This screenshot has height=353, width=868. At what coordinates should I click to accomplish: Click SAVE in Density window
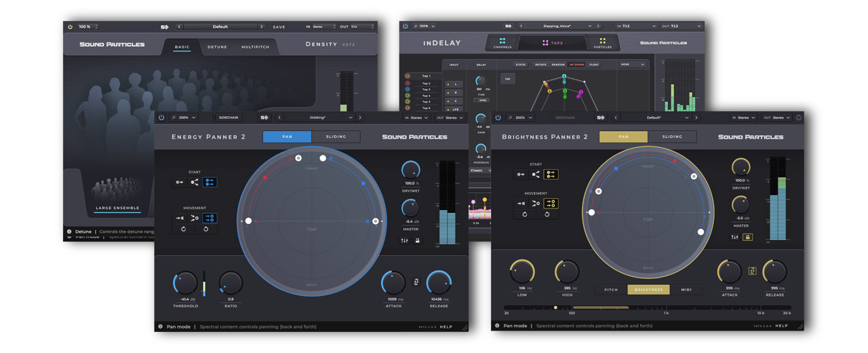[279, 27]
